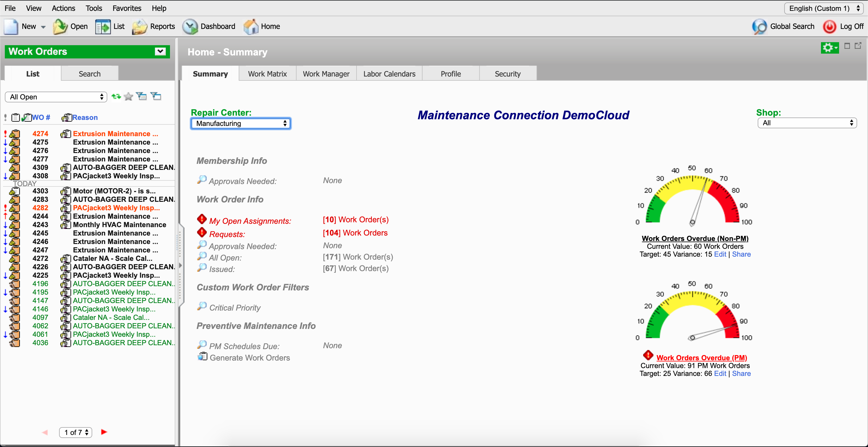Viewport: 868px width, 447px height.
Task: Open the All Open filter dropdown
Action: point(56,97)
